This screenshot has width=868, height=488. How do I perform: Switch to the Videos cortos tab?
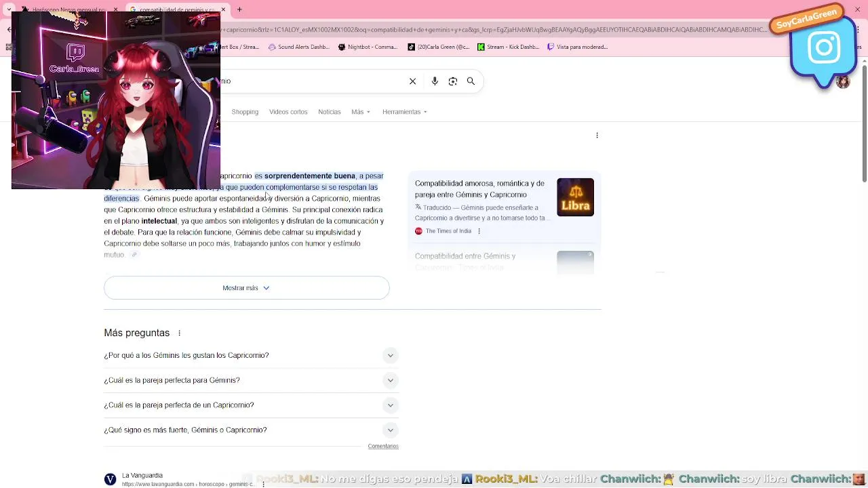click(x=288, y=112)
